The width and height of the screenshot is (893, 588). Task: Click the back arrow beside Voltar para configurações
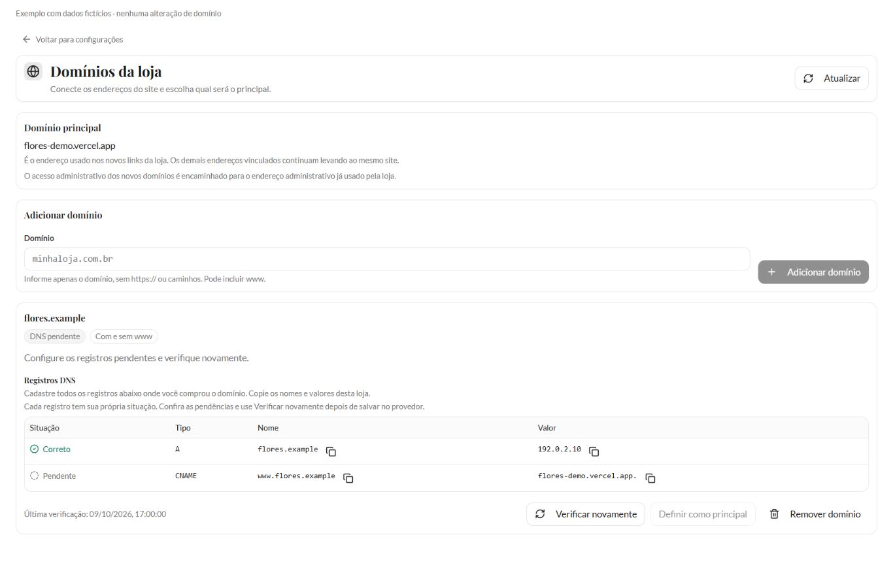point(26,39)
